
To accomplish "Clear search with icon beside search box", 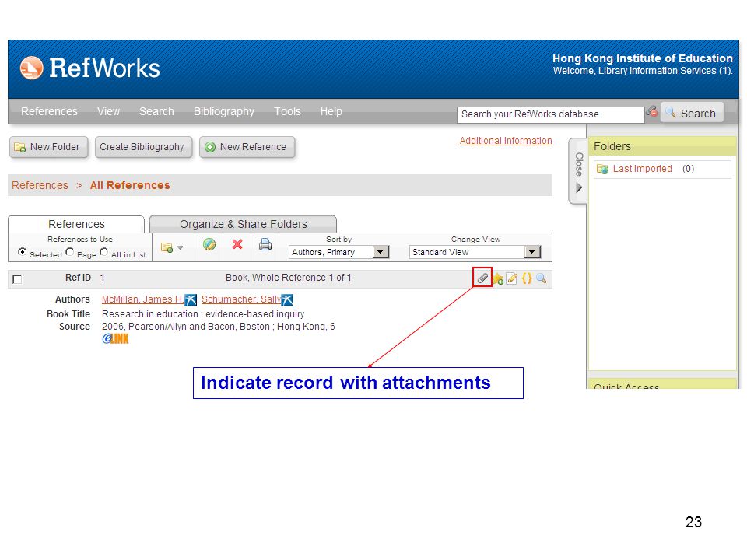I will (x=652, y=112).
